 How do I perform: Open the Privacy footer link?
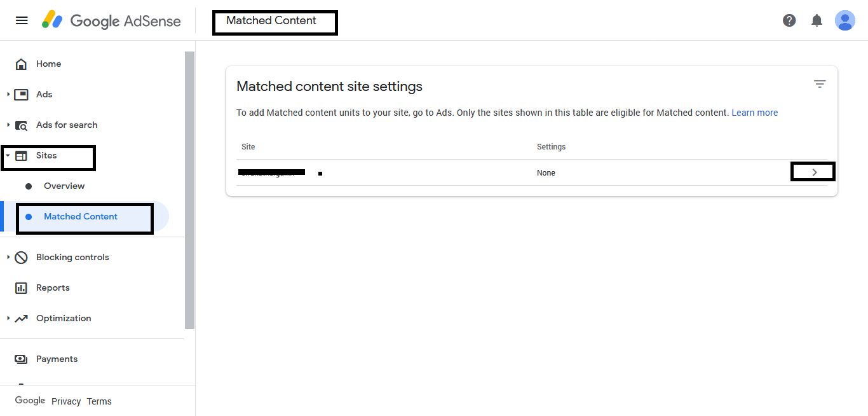point(66,401)
